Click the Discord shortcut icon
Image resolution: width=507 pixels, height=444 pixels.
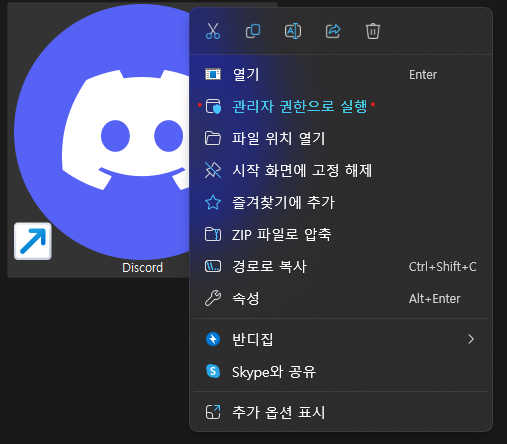pos(102,132)
